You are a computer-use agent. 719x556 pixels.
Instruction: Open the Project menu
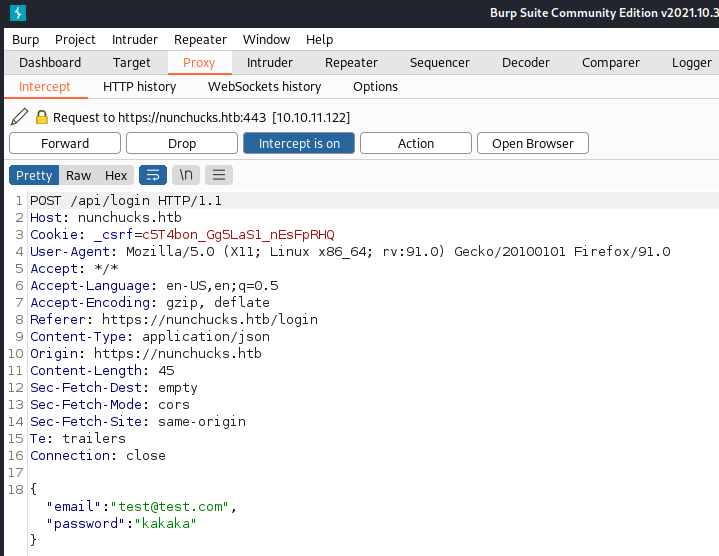(x=75, y=39)
